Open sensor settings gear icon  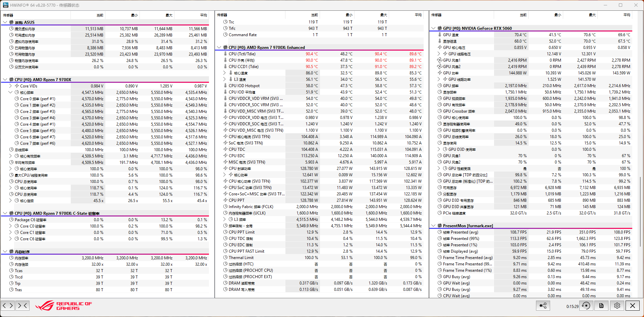click(617, 306)
